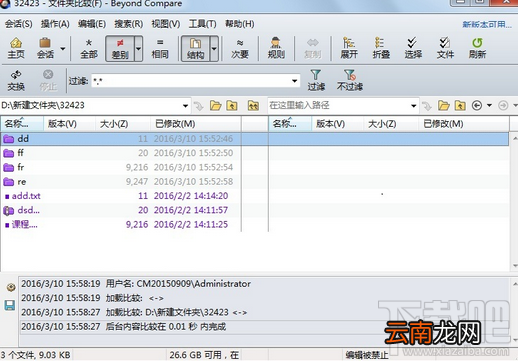The width and height of the screenshot is (518, 361).
Task: Open 工具(T) menu
Action: click(202, 24)
